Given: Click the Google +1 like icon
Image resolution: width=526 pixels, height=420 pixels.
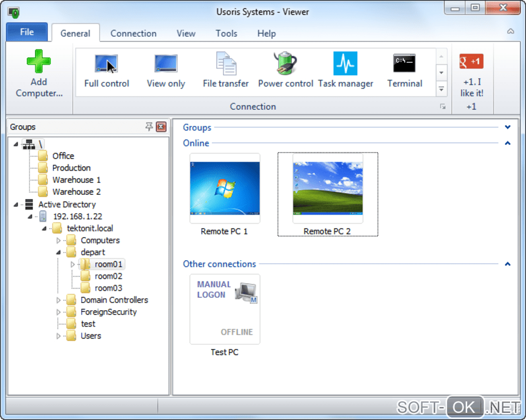Looking at the screenshot, I should point(471,61).
